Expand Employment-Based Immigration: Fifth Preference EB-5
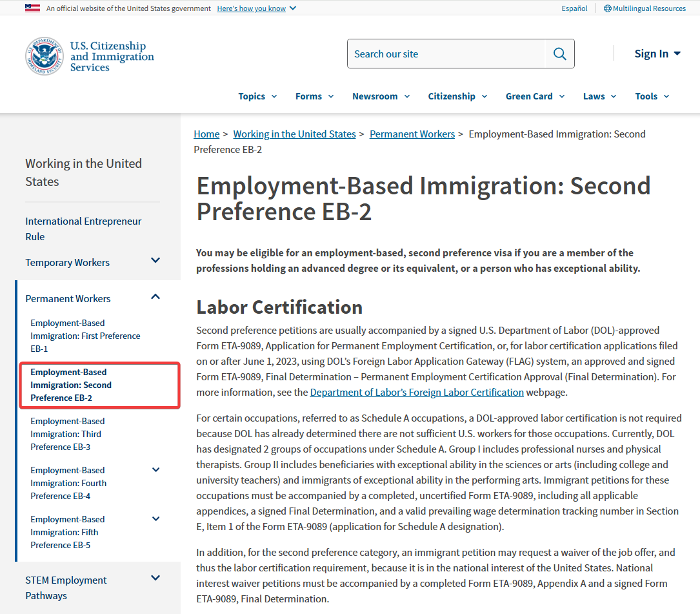 (155, 518)
